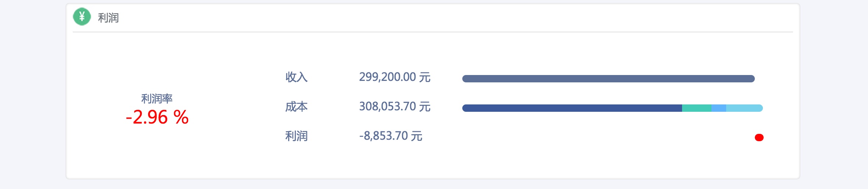Click the light cyan cost bar segment

(745, 108)
